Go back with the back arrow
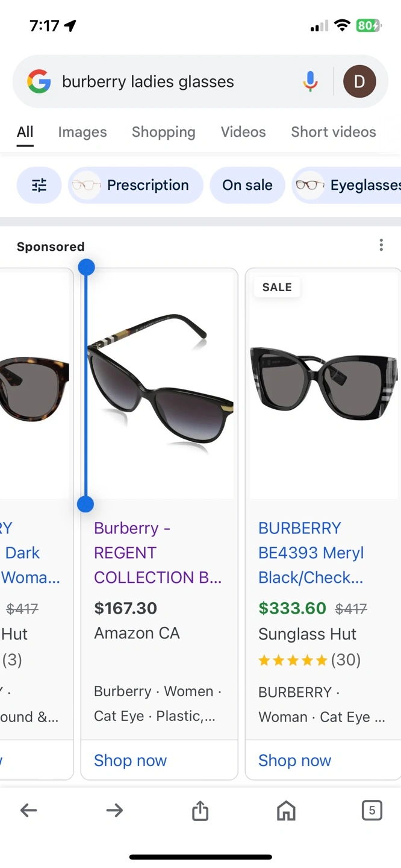 pos(29,811)
